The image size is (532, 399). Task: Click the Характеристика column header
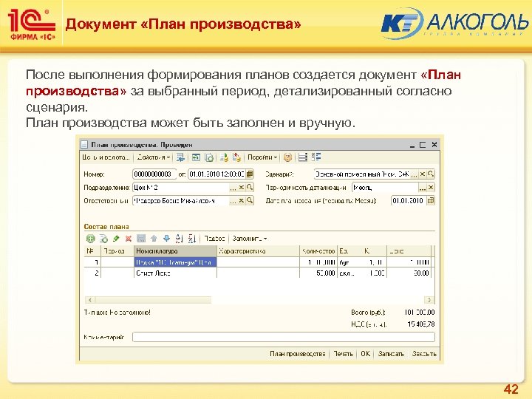[258, 251]
